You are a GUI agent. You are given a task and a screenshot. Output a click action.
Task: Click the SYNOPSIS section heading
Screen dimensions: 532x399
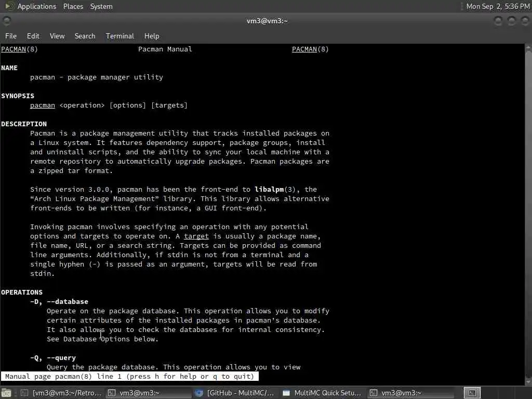pos(18,96)
